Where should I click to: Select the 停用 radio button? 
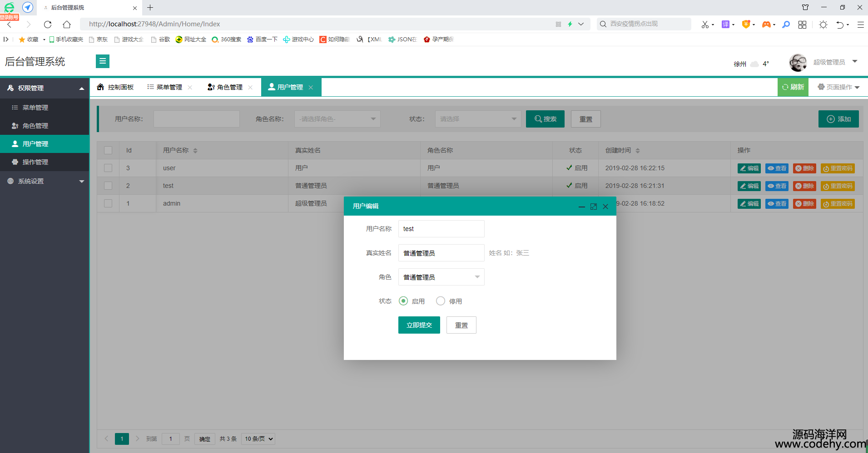[x=441, y=301]
